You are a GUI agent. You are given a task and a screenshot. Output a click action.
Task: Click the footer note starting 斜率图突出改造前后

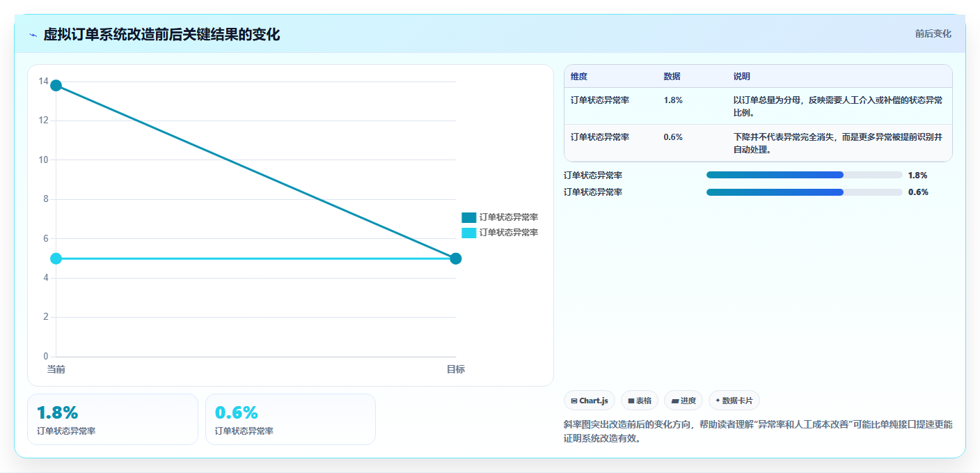tap(758, 431)
